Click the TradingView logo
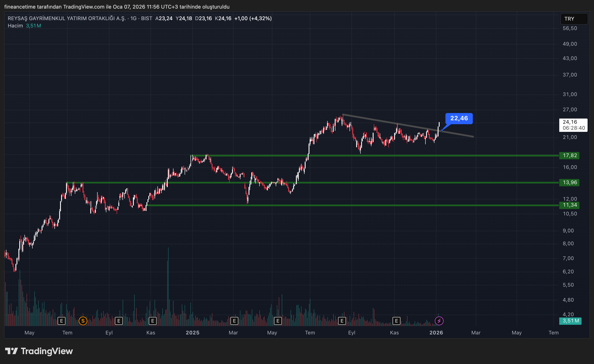The width and height of the screenshot is (594, 364). tap(39, 351)
